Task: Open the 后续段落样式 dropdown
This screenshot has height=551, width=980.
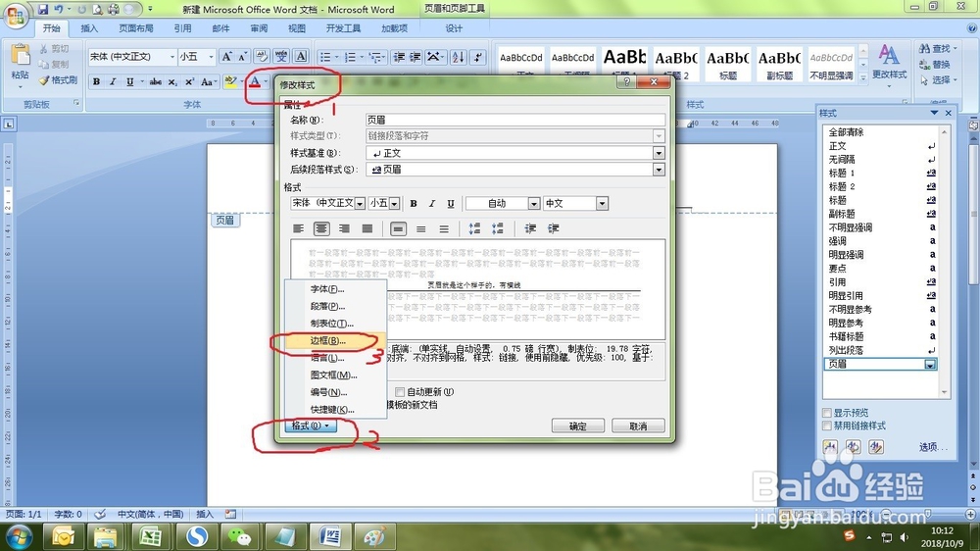Action: 659,170
